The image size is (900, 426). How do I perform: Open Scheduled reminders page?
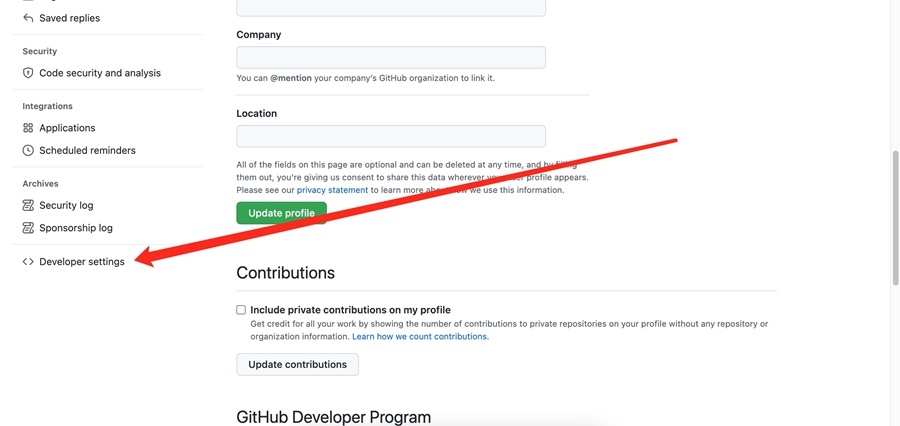point(87,150)
